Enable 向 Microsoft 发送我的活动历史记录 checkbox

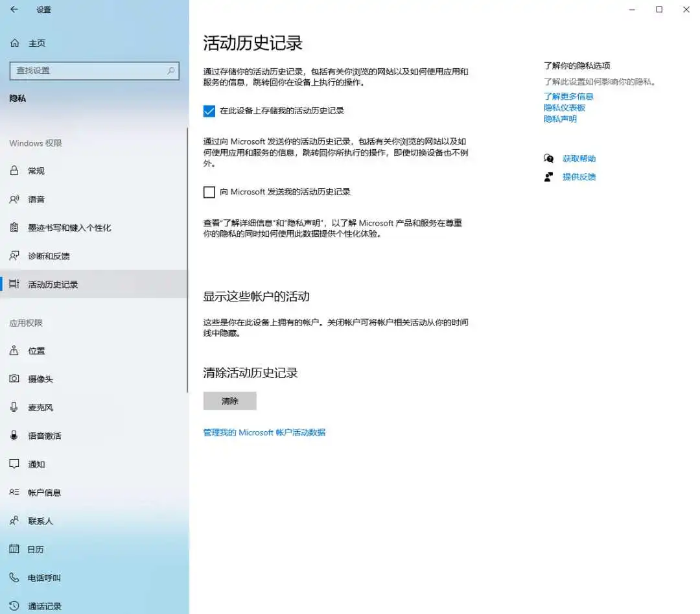pos(209,192)
